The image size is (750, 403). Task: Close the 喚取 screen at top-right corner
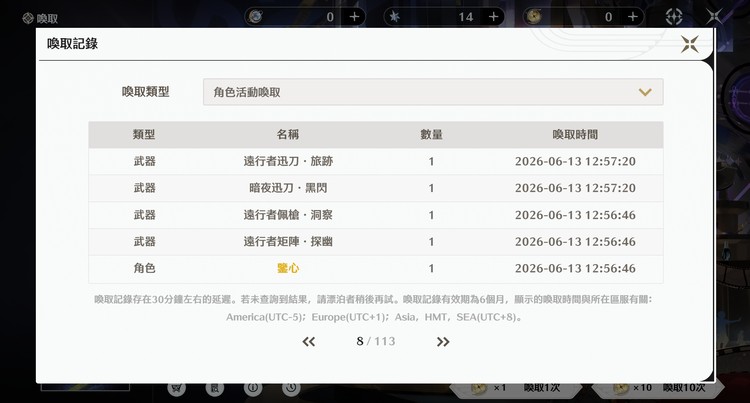tap(714, 16)
